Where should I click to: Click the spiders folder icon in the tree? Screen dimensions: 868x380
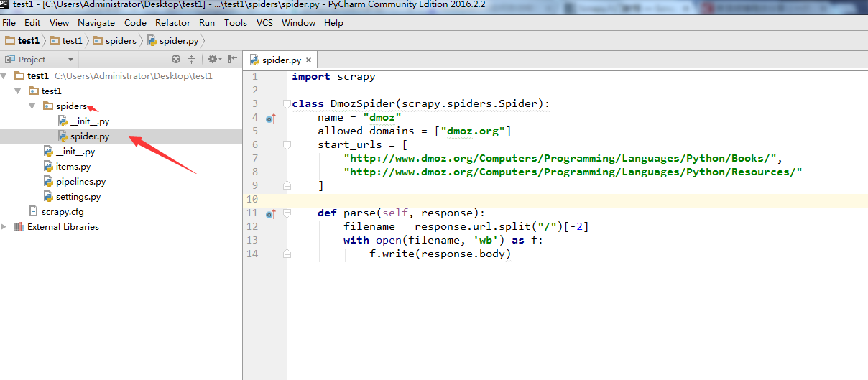(x=48, y=106)
